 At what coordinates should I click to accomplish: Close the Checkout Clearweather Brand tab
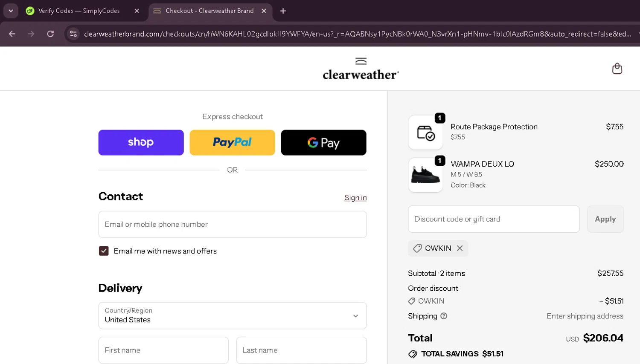(264, 11)
